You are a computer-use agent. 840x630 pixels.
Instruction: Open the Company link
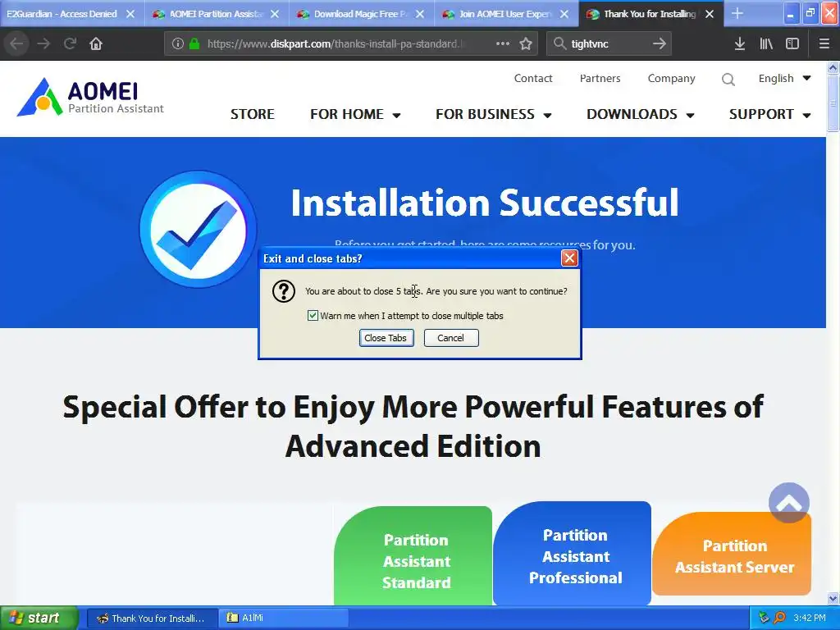coord(671,78)
